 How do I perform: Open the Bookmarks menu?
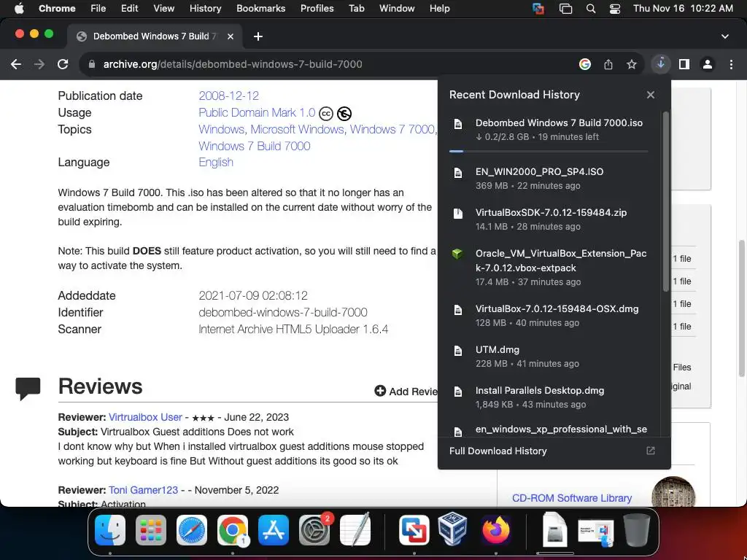[x=260, y=8]
